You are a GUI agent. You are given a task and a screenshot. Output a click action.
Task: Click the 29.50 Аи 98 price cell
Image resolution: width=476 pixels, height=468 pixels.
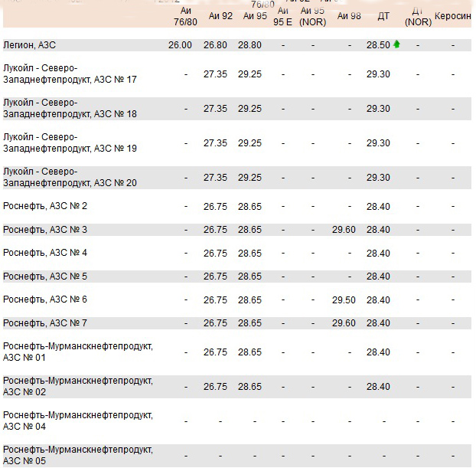(344, 299)
